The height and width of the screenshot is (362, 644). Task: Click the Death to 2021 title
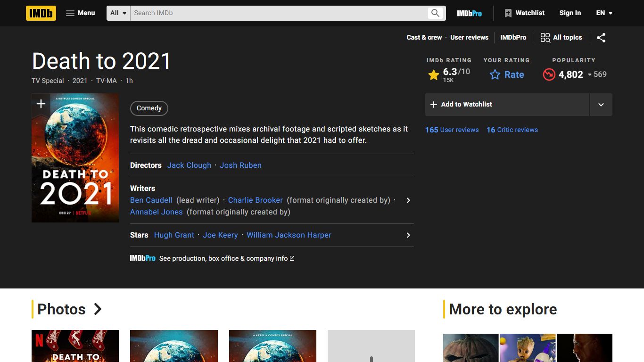101,61
